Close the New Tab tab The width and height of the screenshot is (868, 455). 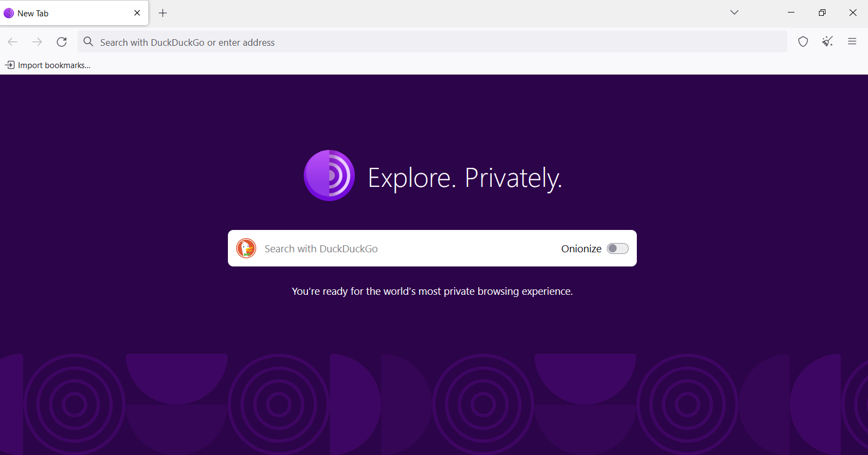[x=137, y=13]
